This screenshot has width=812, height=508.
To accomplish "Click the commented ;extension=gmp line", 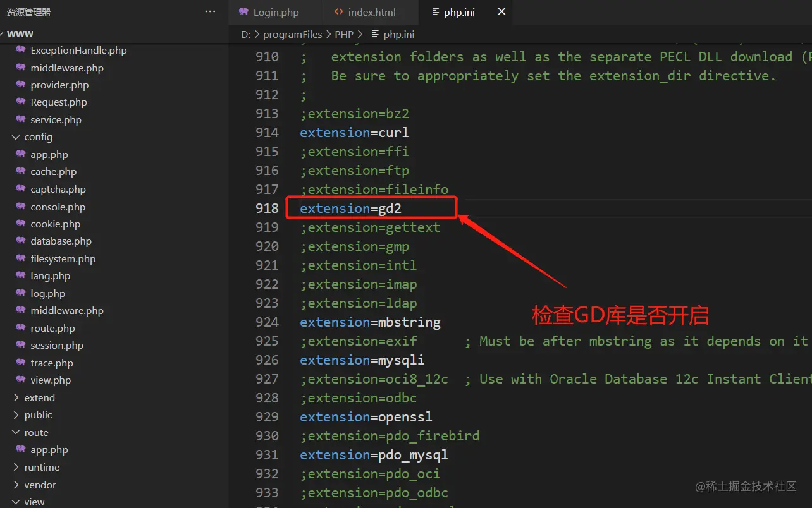I will (354, 246).
